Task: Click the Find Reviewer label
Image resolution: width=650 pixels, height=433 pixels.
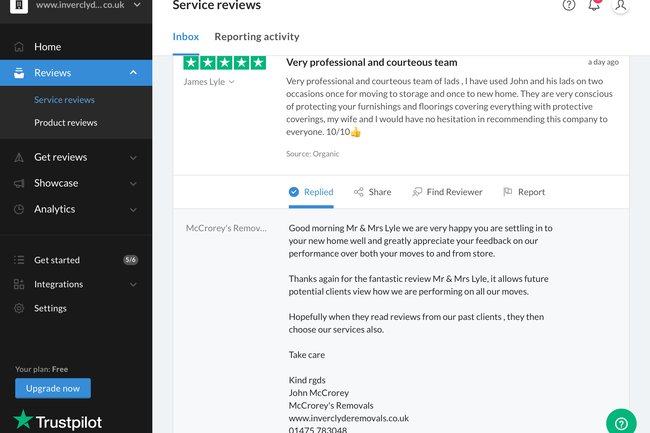Action: point(454,192)
